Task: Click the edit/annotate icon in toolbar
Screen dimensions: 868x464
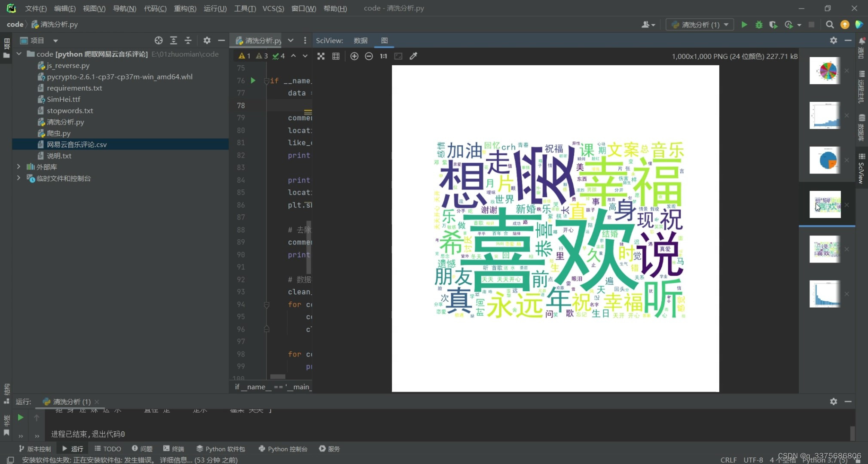Action: [x=413, y=56]
